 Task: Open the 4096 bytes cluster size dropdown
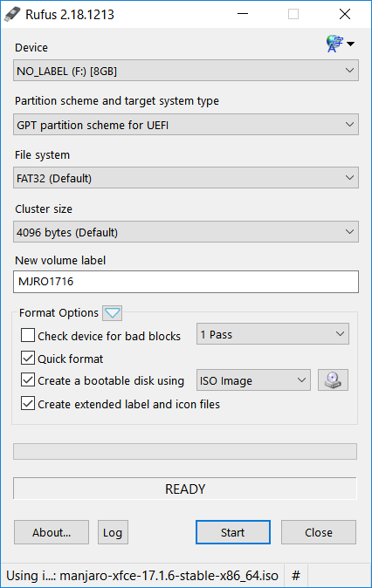(186, 232)
